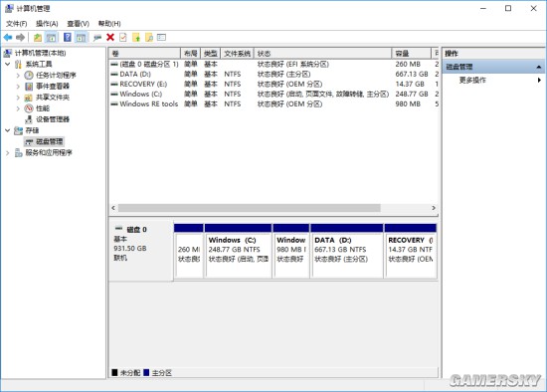547x392 pixels.
Task: Select DATA (D:) row in volume list
Action: (x=273, y=74)
